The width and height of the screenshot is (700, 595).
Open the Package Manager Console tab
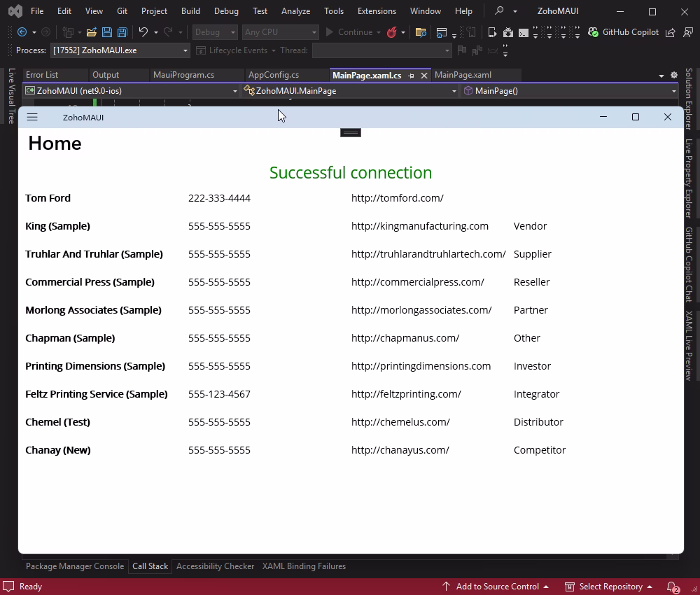(x=75, y=566)
